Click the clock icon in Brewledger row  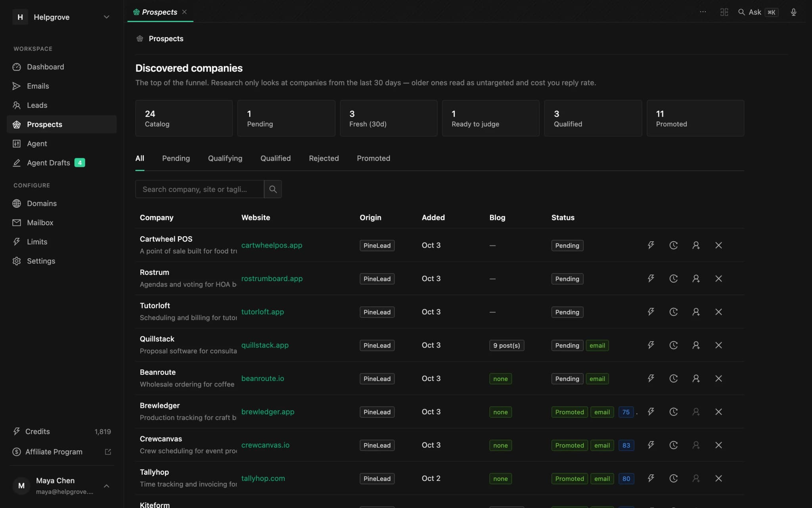coord(673,412)
